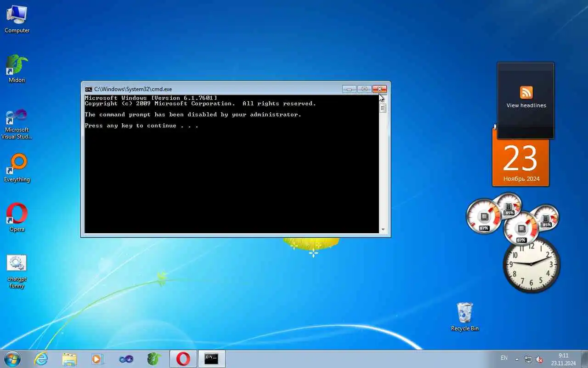Click the 'Ноябрь 2024' month label in calendar gadget

pos(521,179)
